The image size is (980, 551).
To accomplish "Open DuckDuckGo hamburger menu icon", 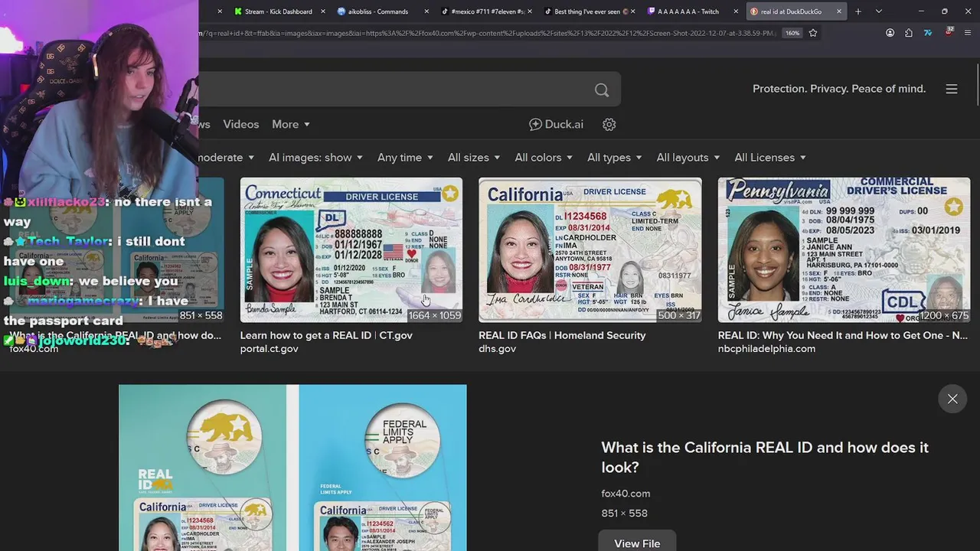I will [x=952, y=89].
